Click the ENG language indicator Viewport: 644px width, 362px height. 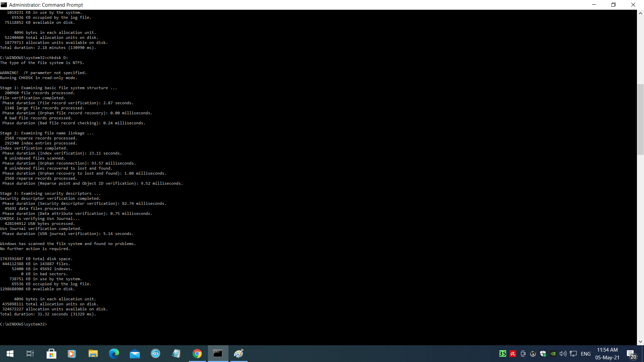[x=586, y=354]
